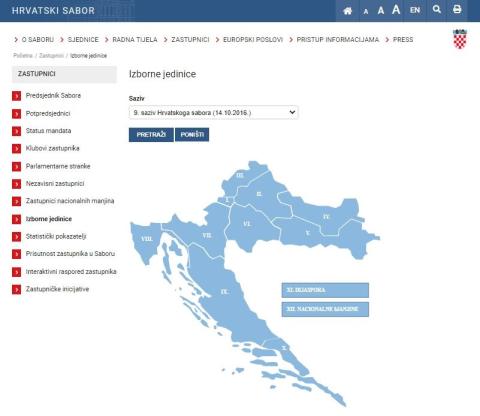Open the search magnifier icon
480x416 pixels.
point(437,9)
